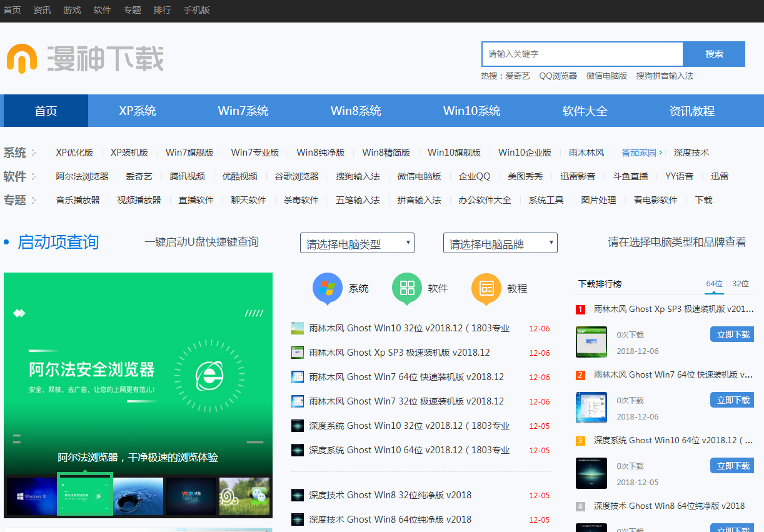Screen dimensions: 764x532
Task: Select the WeChat snail carousel thumbnail
Action: pos(244,496)
